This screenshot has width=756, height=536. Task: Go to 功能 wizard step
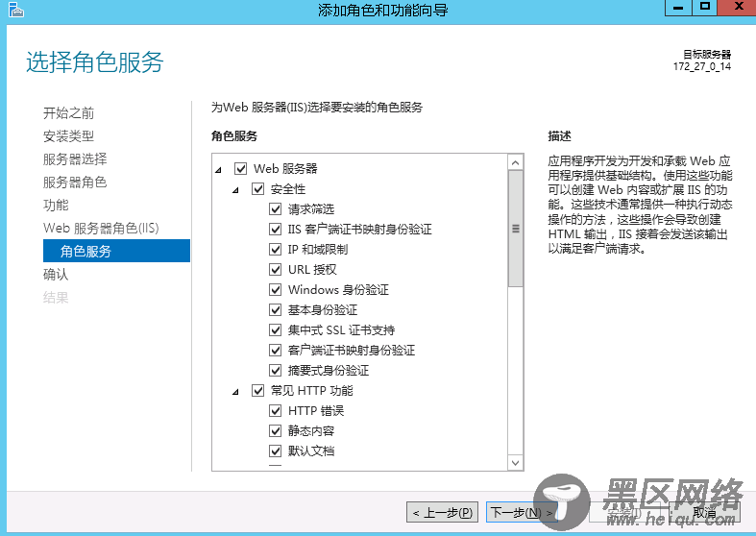(56, 206)
